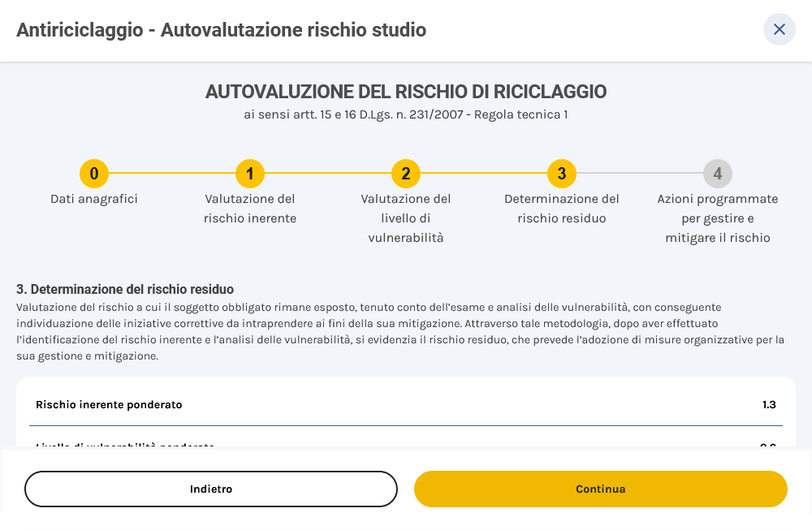Select the Dati anagrafici step label
The image size is (812, 530).
coord(94,198)
